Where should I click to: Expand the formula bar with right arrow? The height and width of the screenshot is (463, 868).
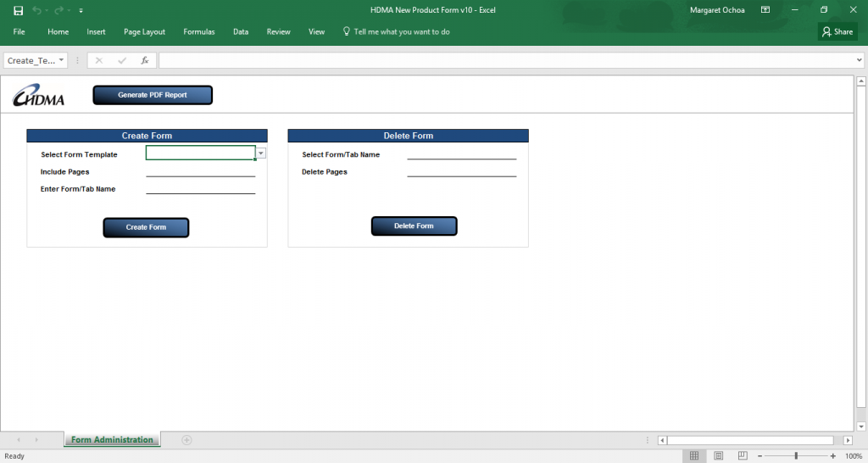tap(860, 60)
